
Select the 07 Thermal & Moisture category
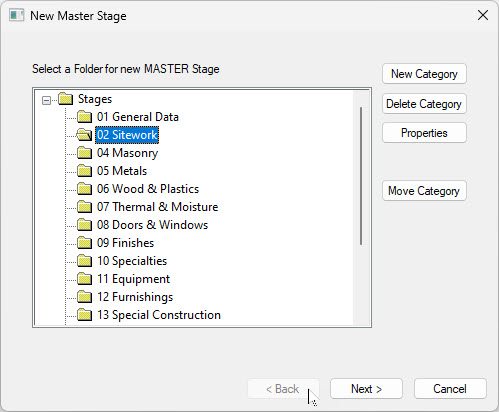point(157,207)
